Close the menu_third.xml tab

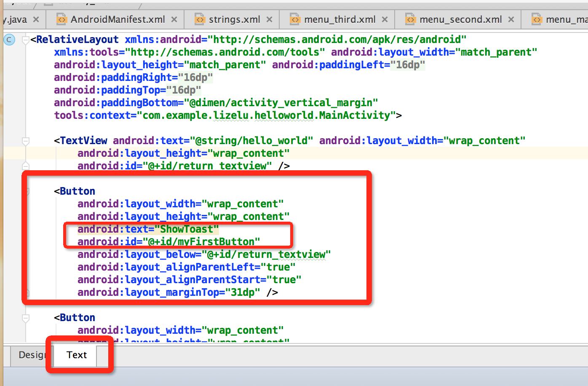coord(385,19)
